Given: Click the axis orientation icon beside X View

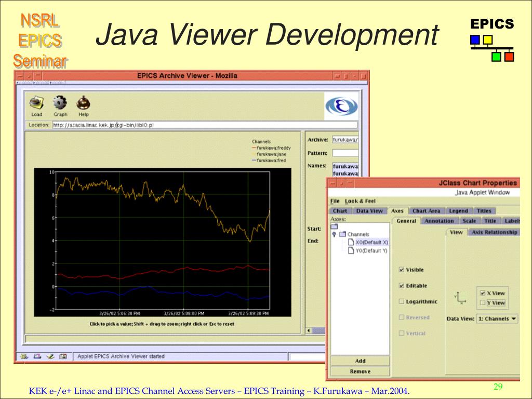Looking at the screenshot, I should (x=460, y=298).
